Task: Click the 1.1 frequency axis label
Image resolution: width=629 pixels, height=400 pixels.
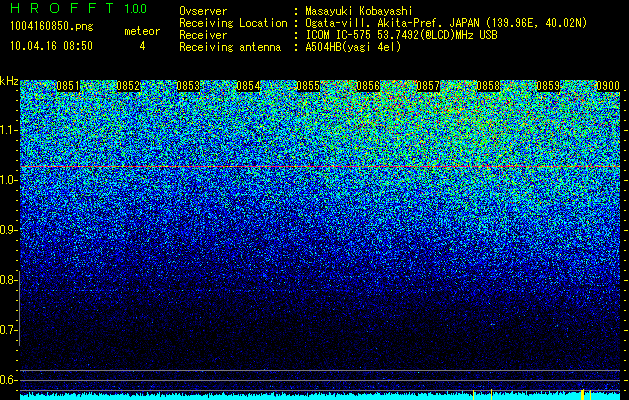Action: tap(8, 130)
